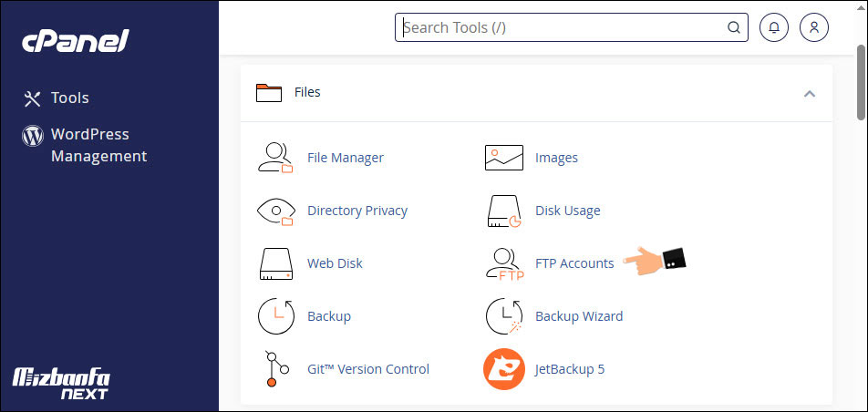Collapse the Files section chevron
Screen dimensions: 868x412
coord(810,94)
